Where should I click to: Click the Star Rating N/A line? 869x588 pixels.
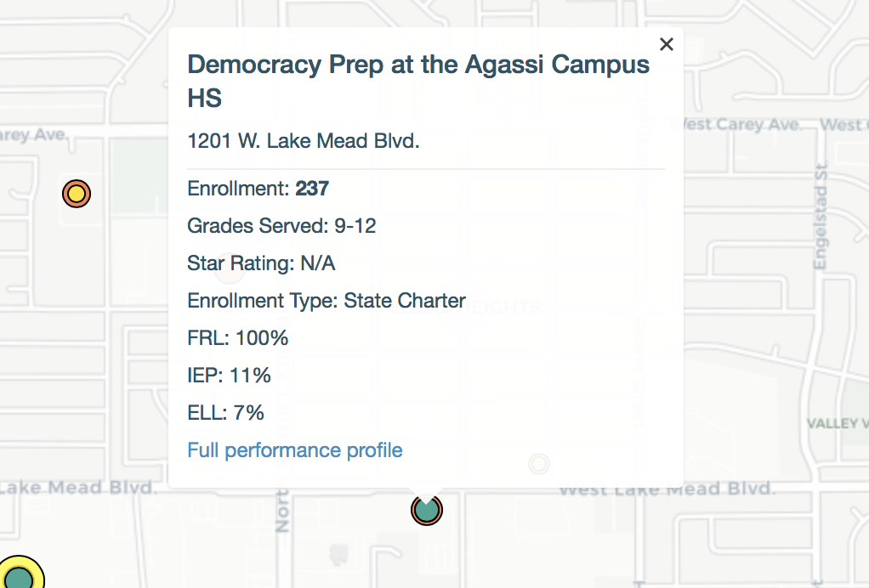point(261,263)
